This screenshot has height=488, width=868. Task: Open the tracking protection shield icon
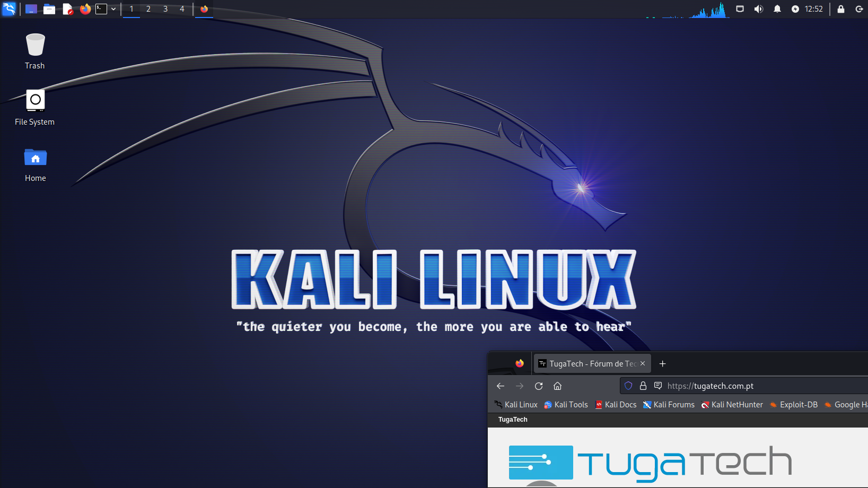click(x=628, y=386)
